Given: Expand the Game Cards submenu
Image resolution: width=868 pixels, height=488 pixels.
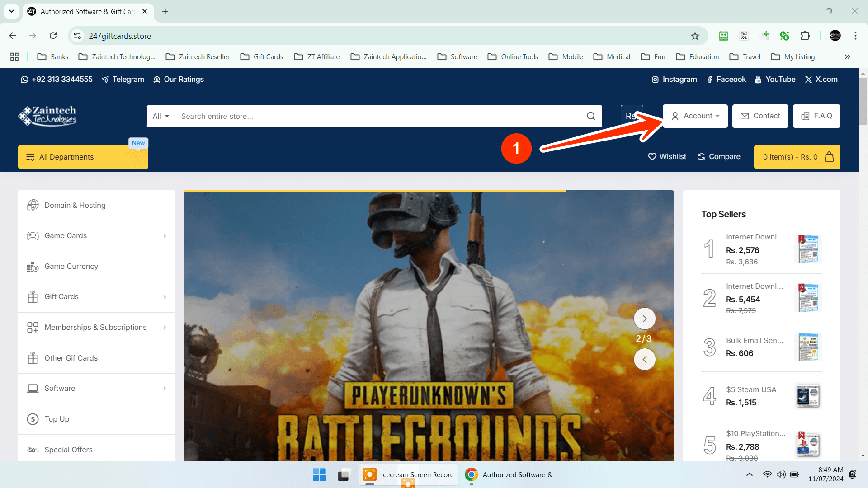Looking at the screenshot, I should [x=165, y=236].
